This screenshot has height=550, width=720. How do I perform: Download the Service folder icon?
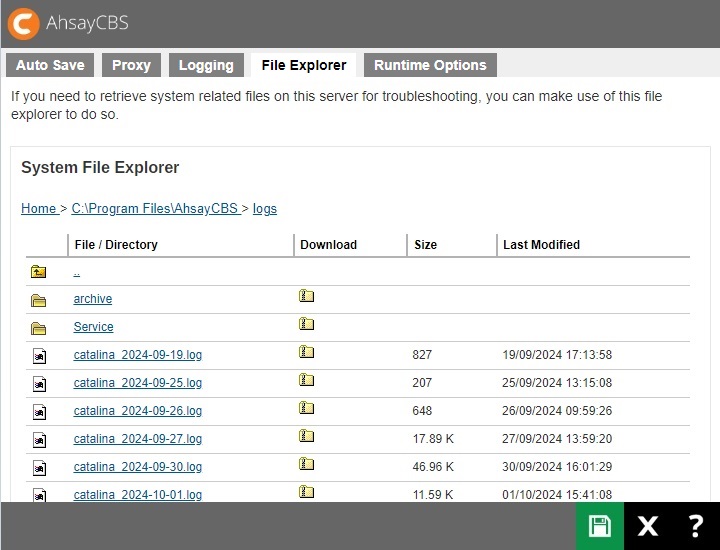(x=306, y=325)
